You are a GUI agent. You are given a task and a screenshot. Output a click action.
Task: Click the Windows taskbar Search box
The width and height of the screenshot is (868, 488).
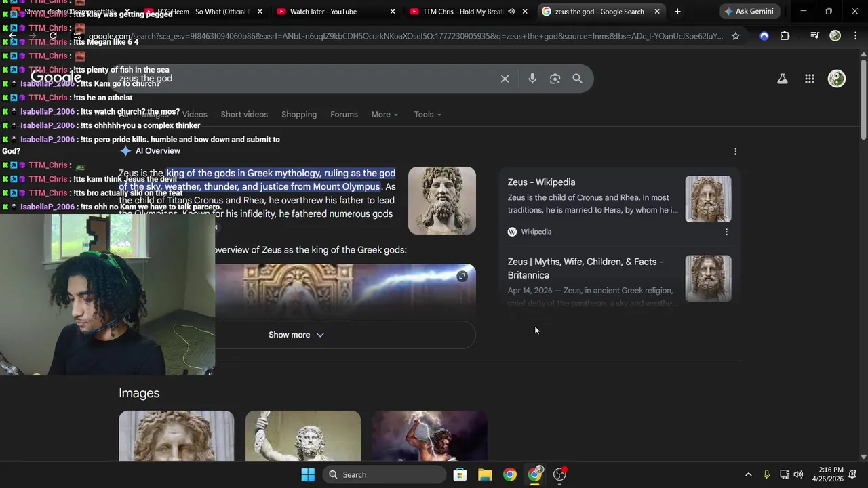pyautogui.click(x=384, y=474)
